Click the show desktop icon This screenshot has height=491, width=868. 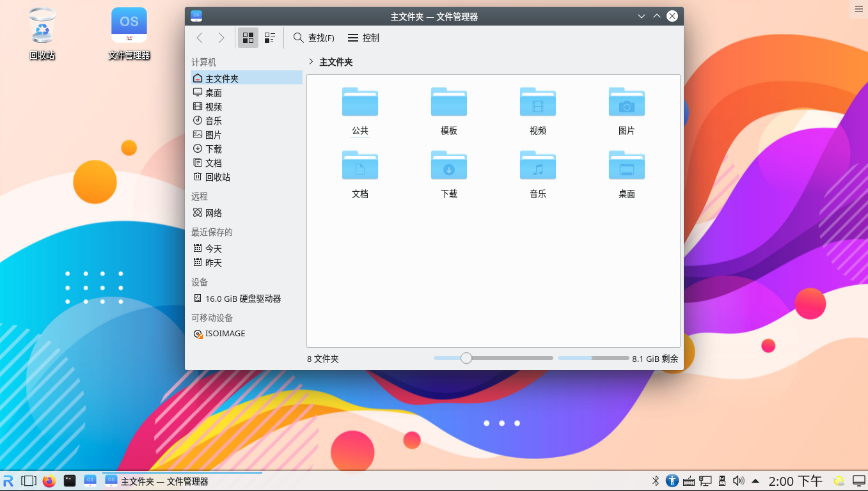(858, 481)
